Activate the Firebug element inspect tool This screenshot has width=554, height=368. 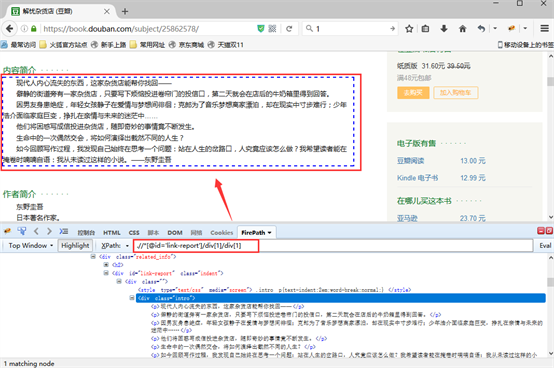click(22, 231)
